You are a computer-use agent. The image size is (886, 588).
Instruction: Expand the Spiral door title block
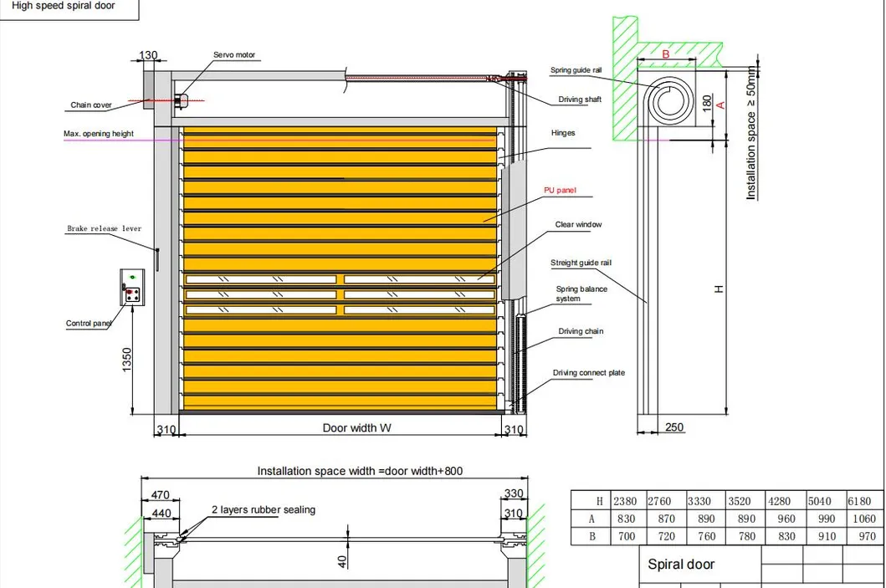(683, 565)
